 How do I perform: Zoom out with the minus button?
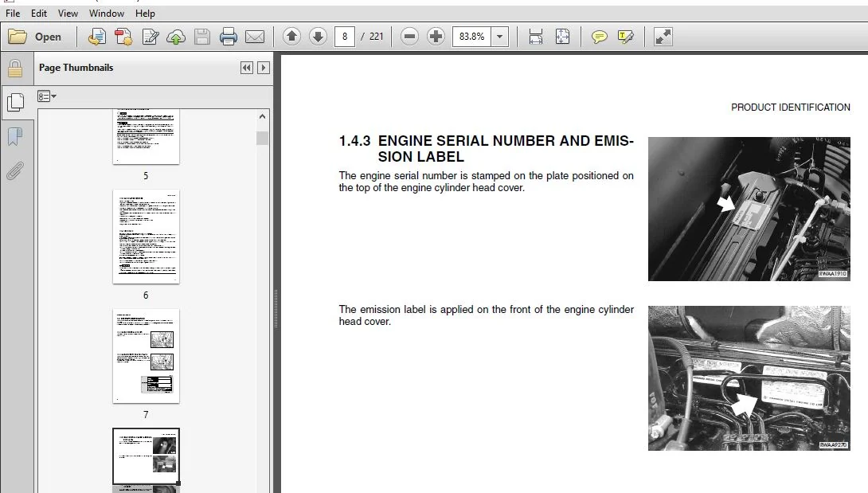pos(409,37)
